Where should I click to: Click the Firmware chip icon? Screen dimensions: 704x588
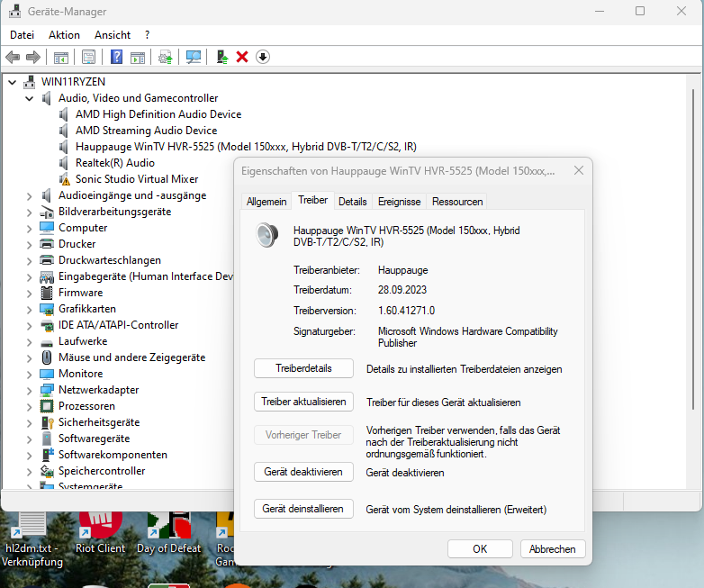tap(47, 293)
